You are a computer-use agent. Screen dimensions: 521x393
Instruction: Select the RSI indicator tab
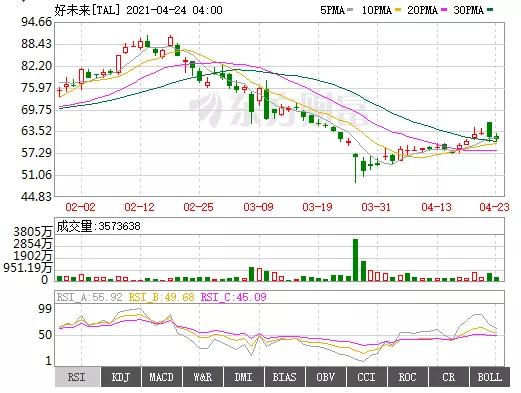[x=77, y=377]
